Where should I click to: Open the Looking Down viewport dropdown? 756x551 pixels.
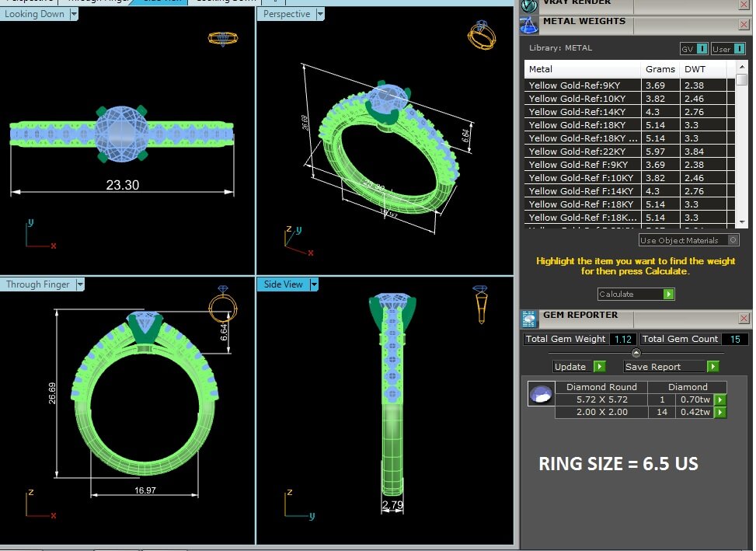tap(74, 14)
